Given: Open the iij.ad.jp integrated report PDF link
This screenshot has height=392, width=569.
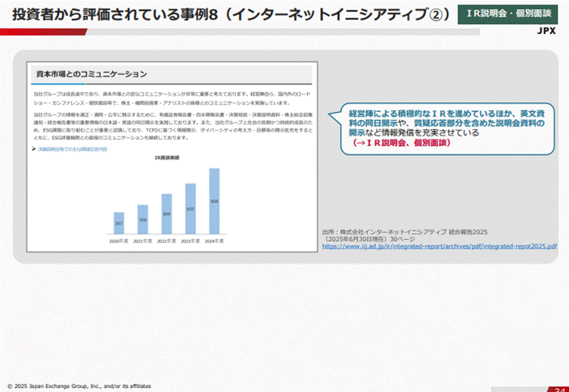Looking at the screenshot, I should point(439,246).
